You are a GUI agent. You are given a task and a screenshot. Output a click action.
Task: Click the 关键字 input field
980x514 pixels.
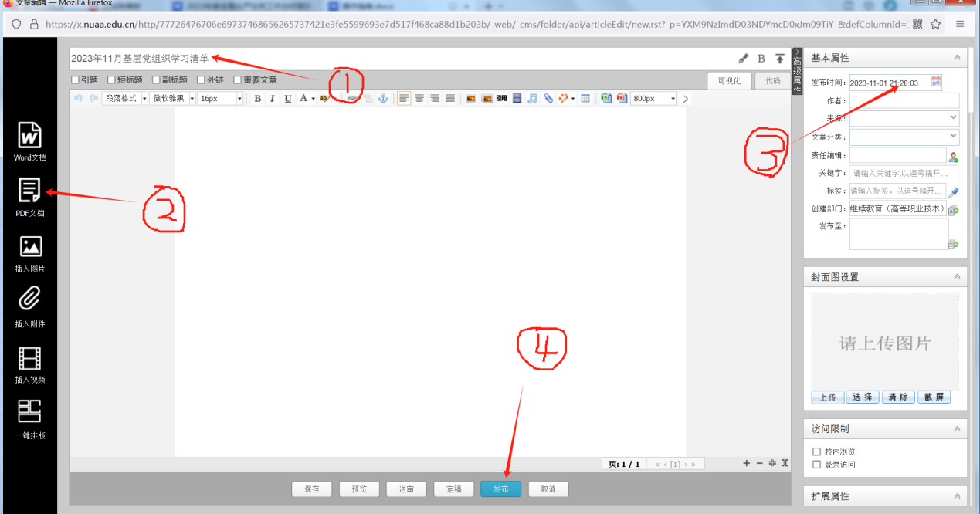tap(904, 173)
